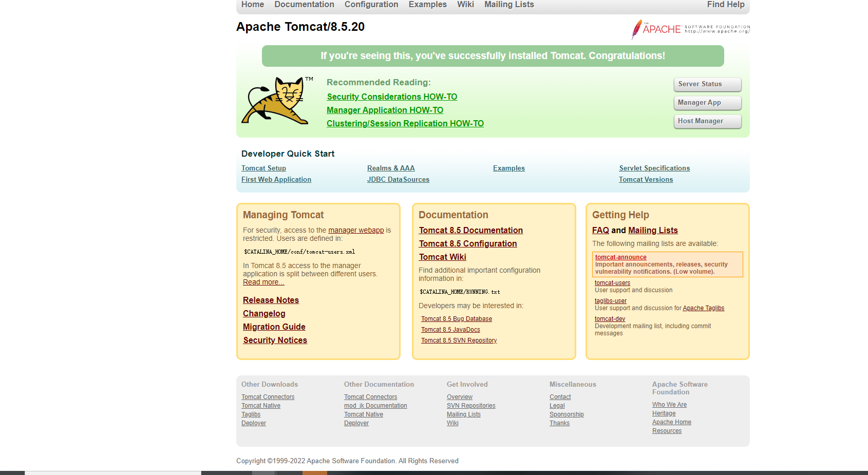This screenshot has width=868, height=475.
Task: Open the Examples nav item in top bar
Action: tap(428, 5)
